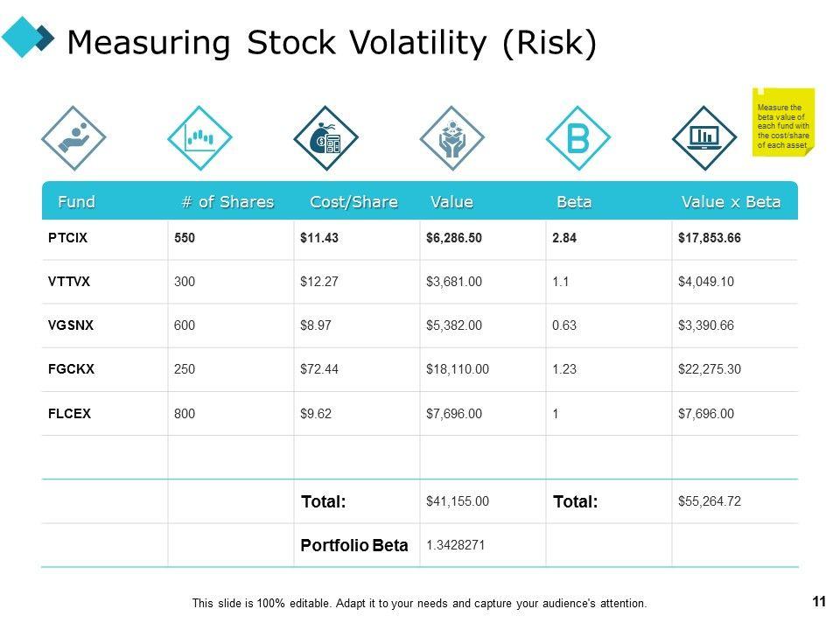Click the total value $41,155.00 cell
840x630 pixels.
coord(458,501)
